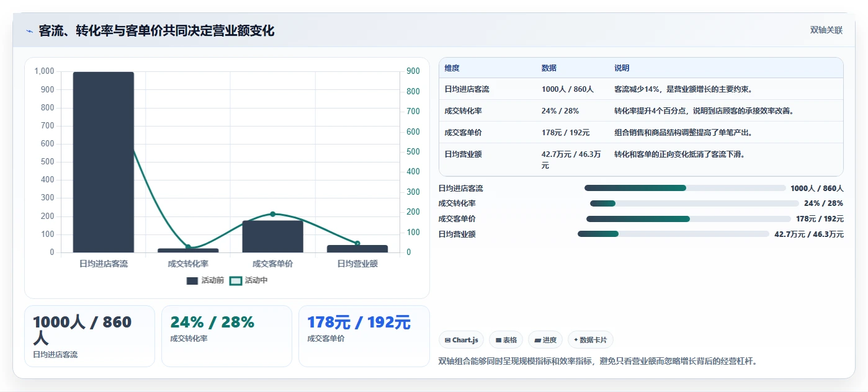868x392 pixels.
Task: Click the 日均营业额 progress bar
Action: coord(673,234)
